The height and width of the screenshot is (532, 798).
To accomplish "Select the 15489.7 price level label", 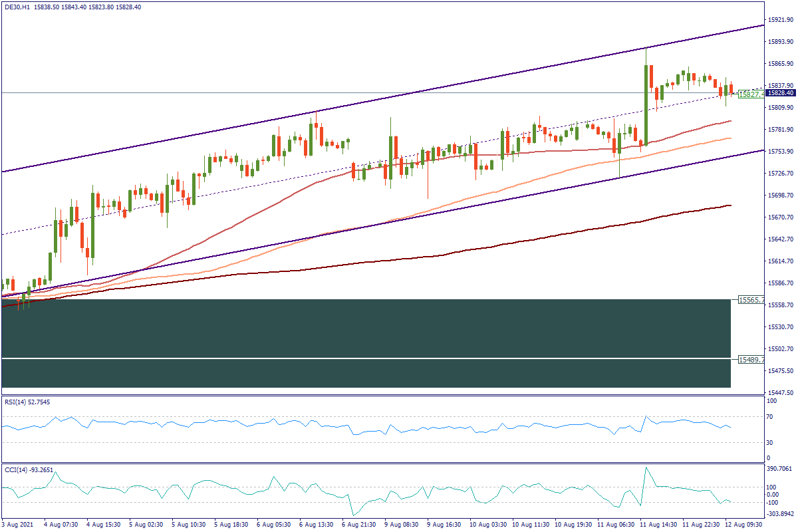I will coord(750,359).
